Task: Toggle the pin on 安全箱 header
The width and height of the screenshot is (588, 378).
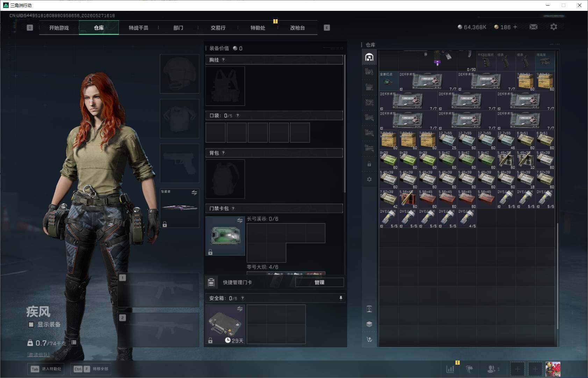Action: pyautogui.click(x=341, y=298)
